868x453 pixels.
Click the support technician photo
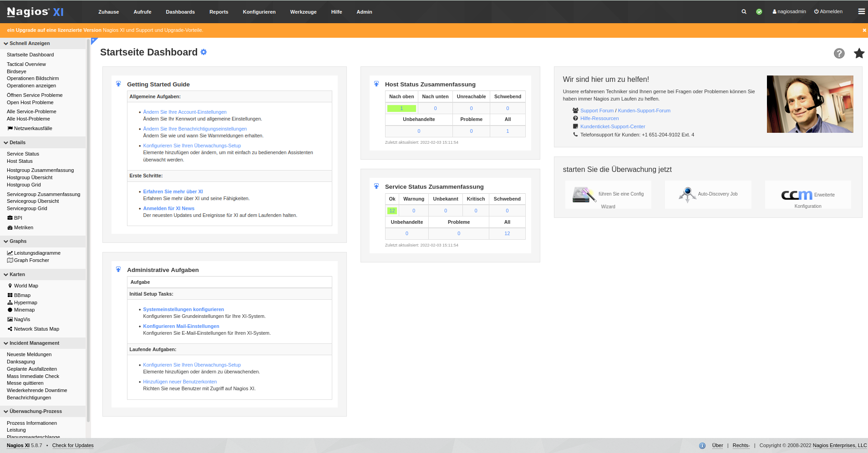810,104
